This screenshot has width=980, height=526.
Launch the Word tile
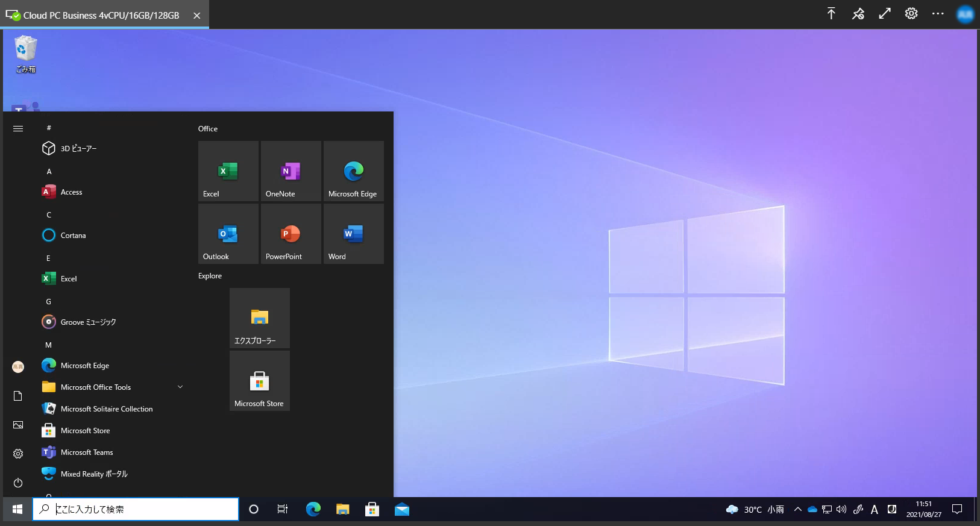(354, 234)
